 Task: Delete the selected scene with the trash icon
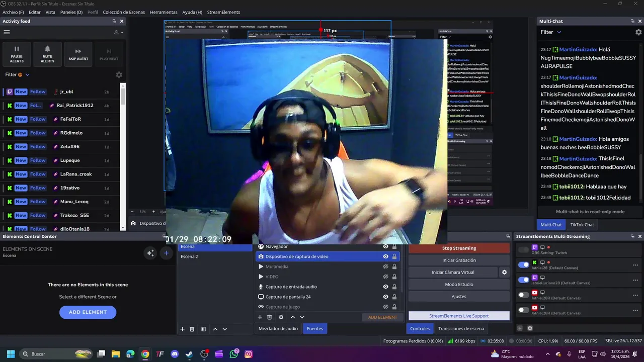point(192,329)
